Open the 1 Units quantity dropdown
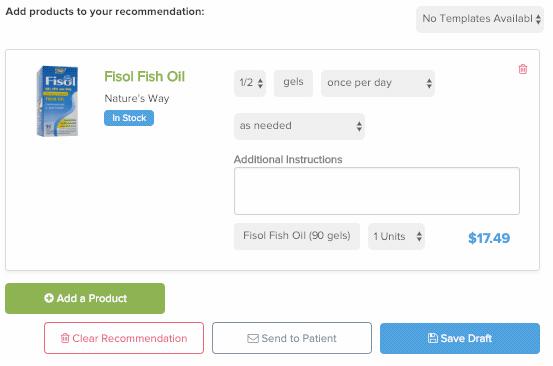The height and width of the screenshot is (366, 553). tap(396, 236)
